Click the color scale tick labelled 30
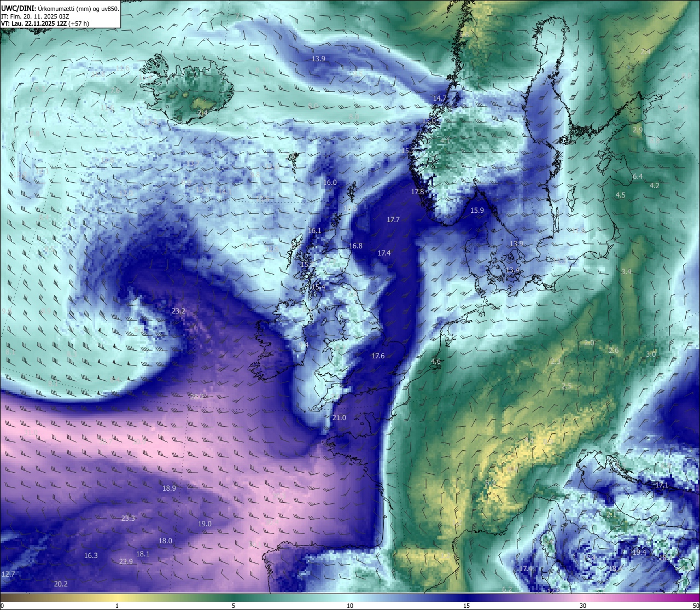 tap(583, 606)
